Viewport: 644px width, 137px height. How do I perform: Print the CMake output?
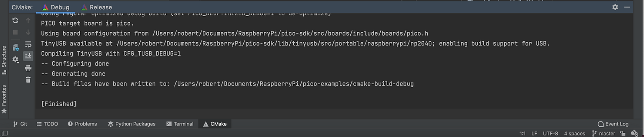coord(28,68)
